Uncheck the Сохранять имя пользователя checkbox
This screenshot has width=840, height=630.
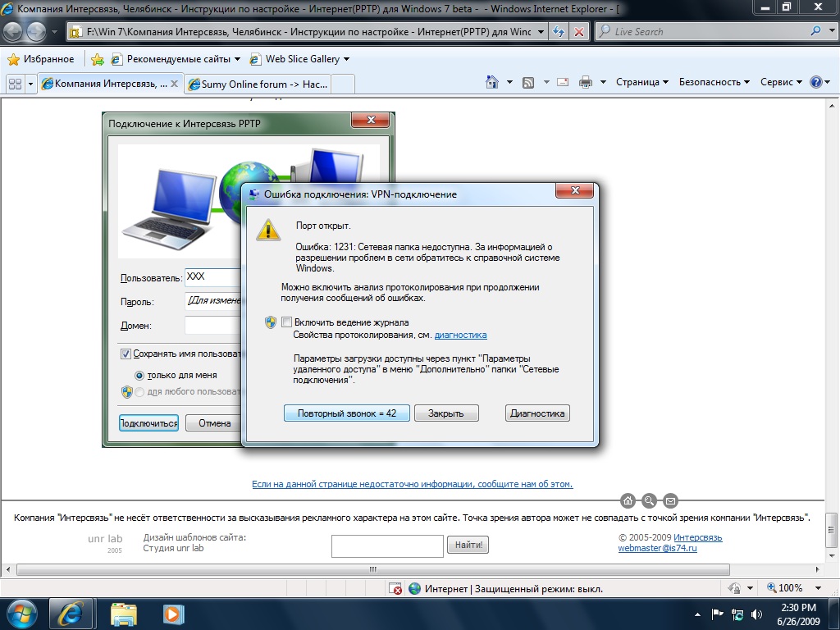pyautogui.click(x=126, y=354)
